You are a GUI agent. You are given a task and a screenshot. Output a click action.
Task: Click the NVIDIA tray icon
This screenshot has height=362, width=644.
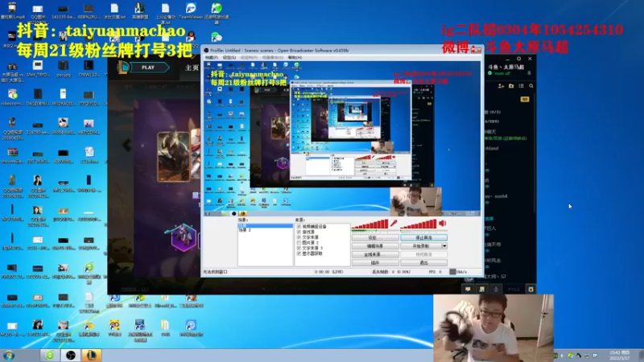tap(555, 356)
